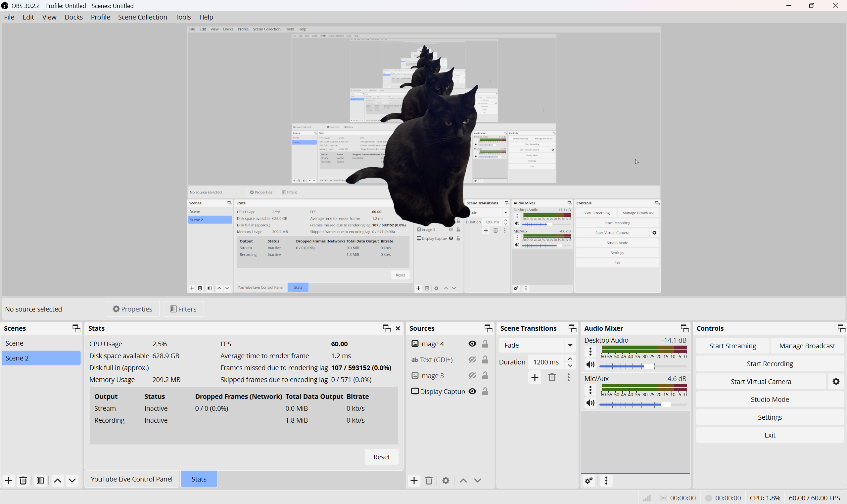The image size is (847, 504).
Task: Float the Stats dock
Action: tap(387, 328)
